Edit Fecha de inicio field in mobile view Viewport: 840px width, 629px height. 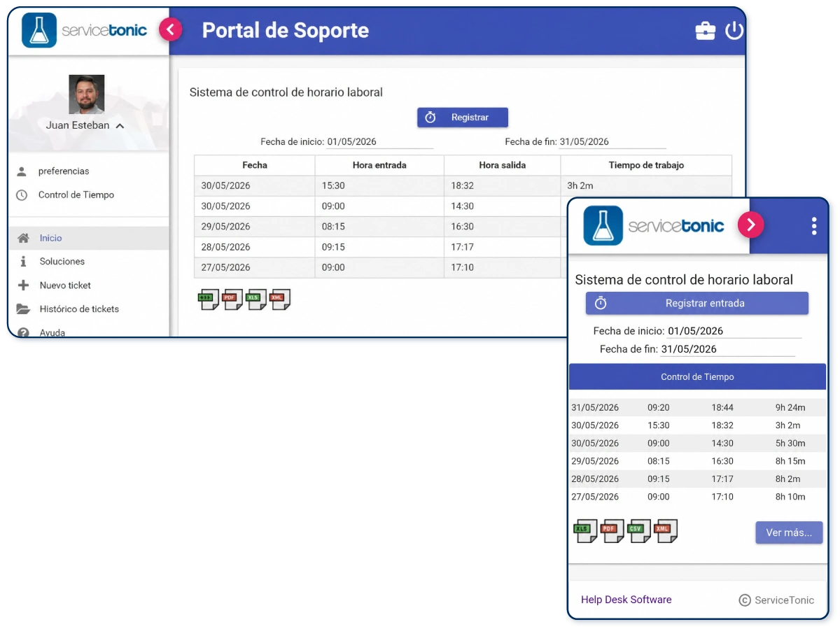tap(734, 331)
